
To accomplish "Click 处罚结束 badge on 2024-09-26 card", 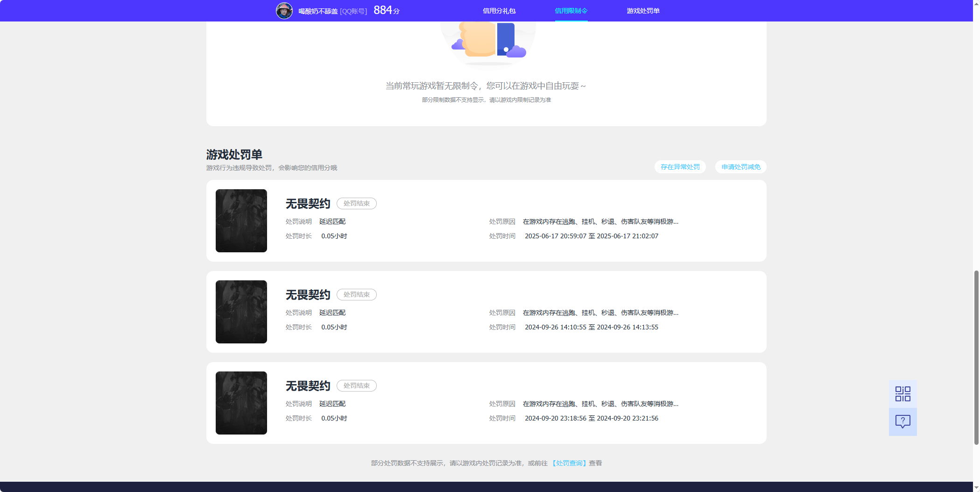I will (x=357, y=294).
